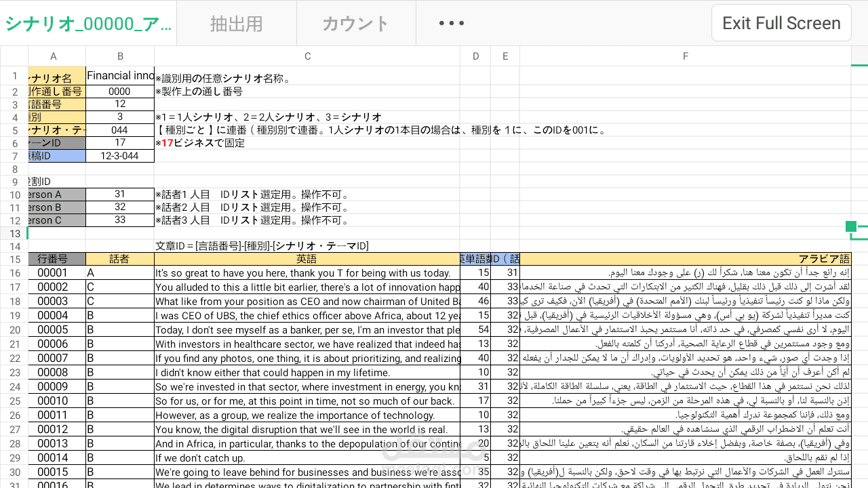The height and width of the screenshot is (488, 868).
Task: Click Arabic text cell in row 00011
Action: (x=685, y=415)
